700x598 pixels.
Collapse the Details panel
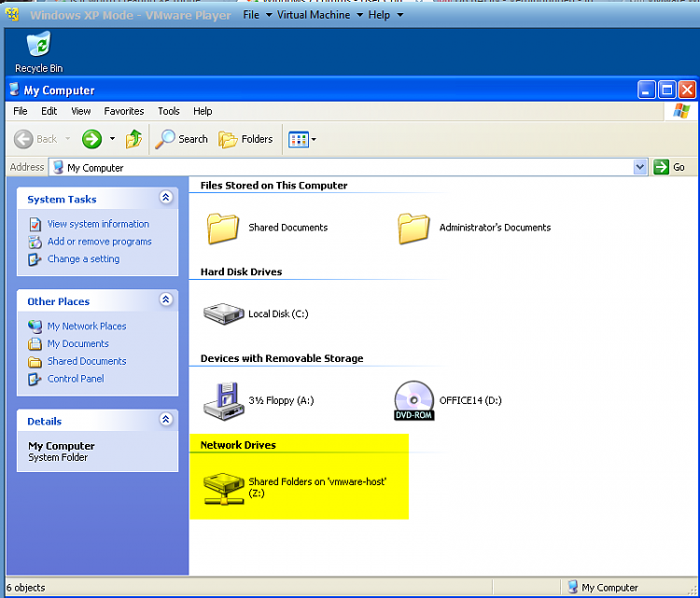click(165, 419)
